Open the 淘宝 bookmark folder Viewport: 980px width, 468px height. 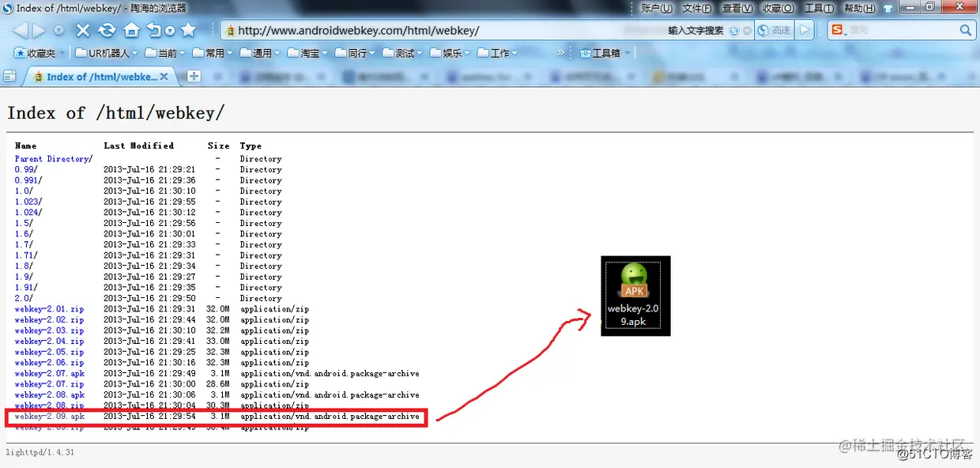click(307, 53)
